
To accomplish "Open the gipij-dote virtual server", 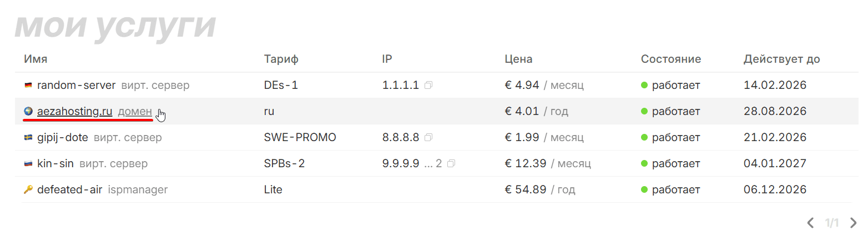I will (62, 138).
